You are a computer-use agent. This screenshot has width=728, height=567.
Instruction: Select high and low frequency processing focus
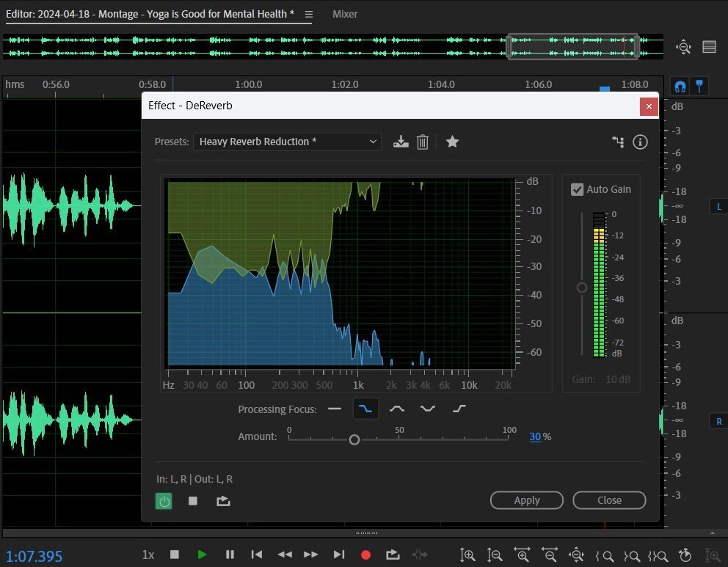click(428, 409)
